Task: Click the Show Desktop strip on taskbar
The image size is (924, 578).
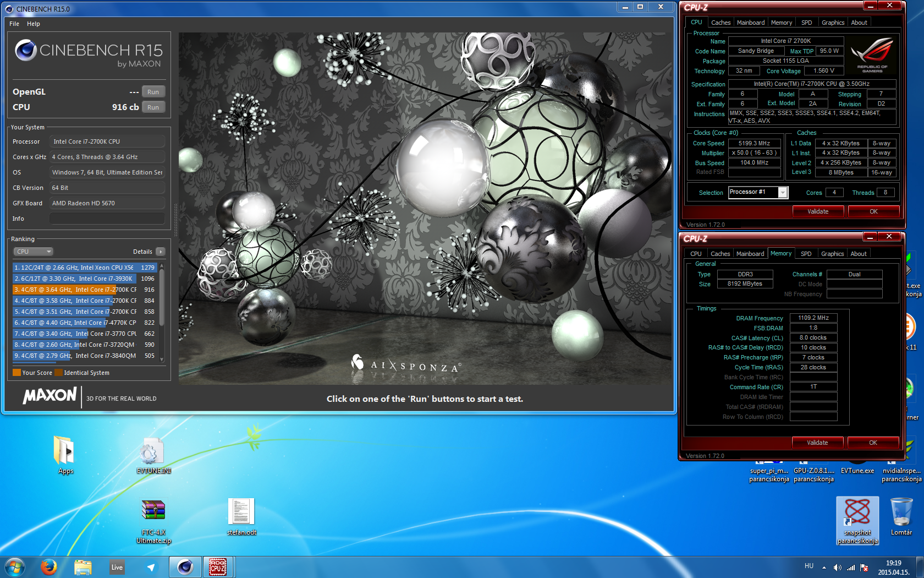Action: tap(920, 567)
